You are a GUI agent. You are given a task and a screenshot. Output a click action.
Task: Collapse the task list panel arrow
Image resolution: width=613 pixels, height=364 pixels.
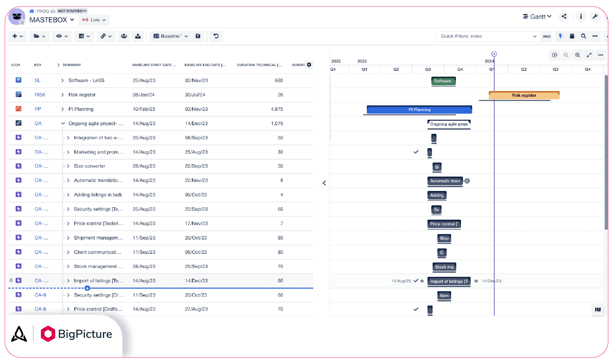(x=324, y=183)
